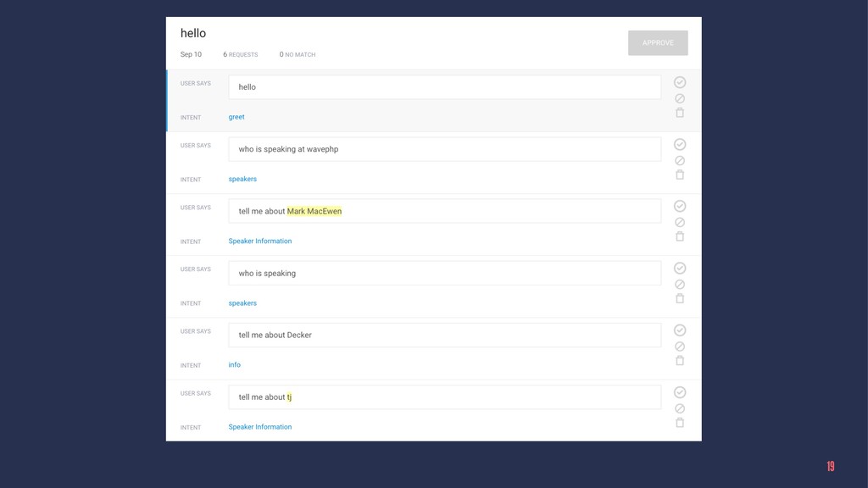The image size is (868, 488).
Task: Reject the 'hello' request with block icon
Action: click(x=680, y=98)
